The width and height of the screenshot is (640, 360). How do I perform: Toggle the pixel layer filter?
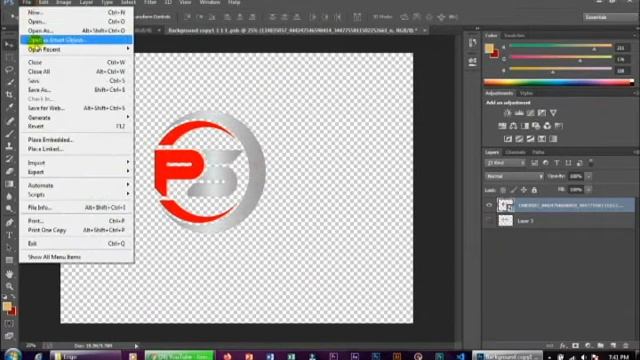click(x=534, y=163)
